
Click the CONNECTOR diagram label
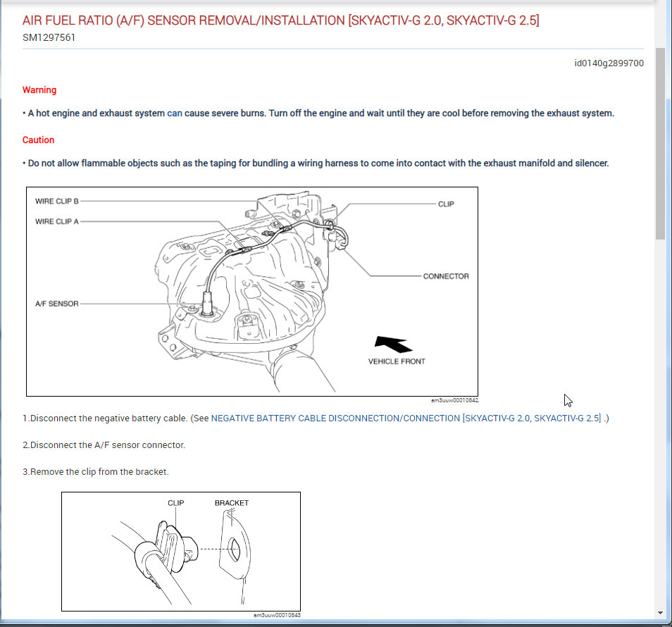[446, 276]
